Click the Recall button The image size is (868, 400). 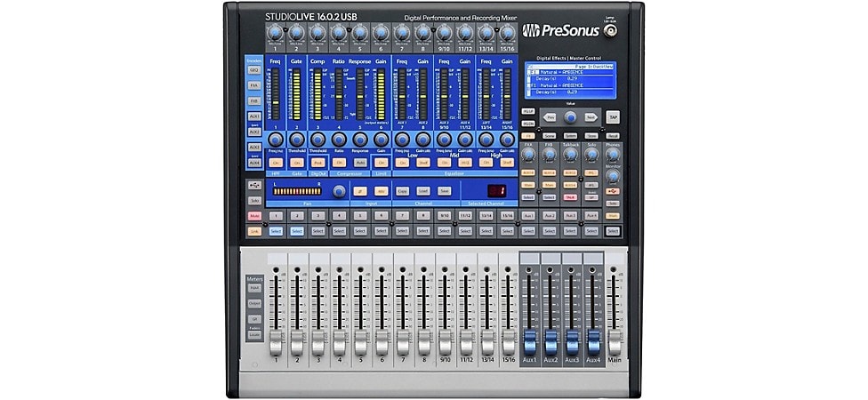pos(612,135)
